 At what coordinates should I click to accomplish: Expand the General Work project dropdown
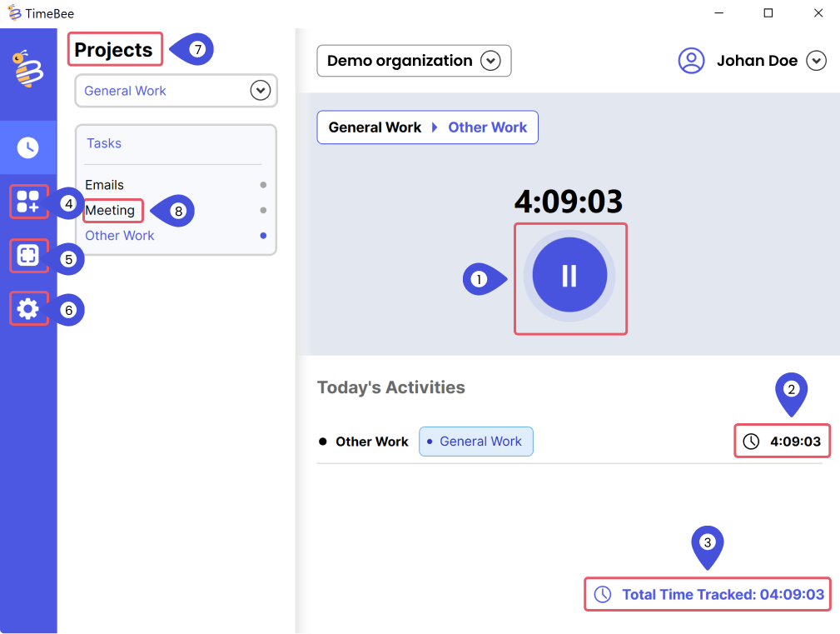[261, 90]
